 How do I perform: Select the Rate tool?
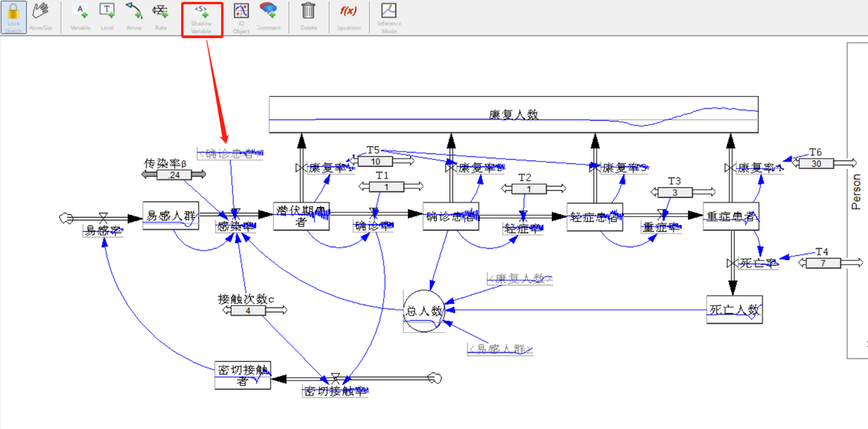pos(160,17)
